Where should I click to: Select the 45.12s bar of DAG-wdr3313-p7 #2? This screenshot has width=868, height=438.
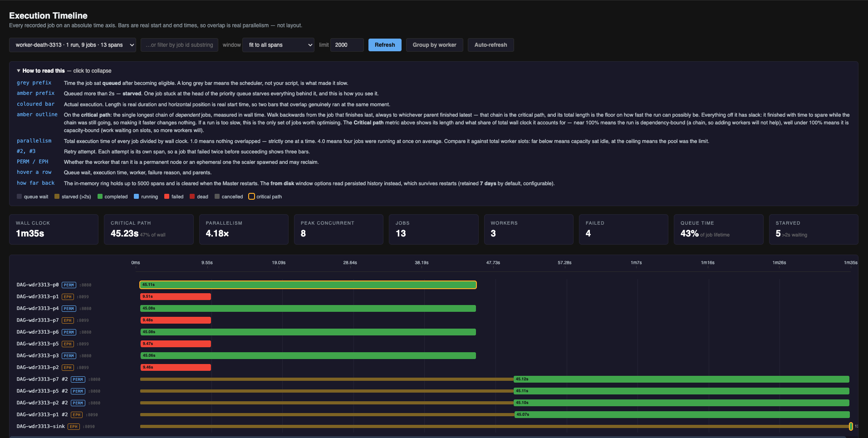(682, 379)
